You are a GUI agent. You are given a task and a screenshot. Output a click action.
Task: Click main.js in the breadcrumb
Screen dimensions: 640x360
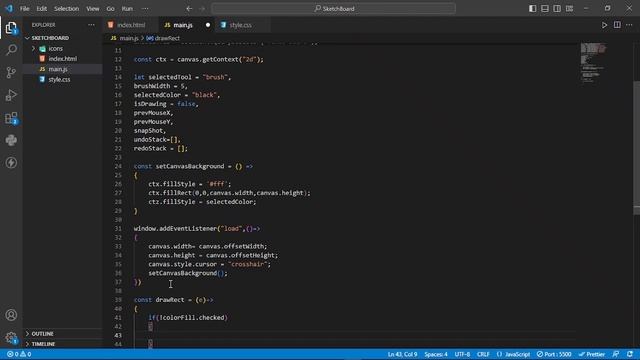(x=129, y=38)
